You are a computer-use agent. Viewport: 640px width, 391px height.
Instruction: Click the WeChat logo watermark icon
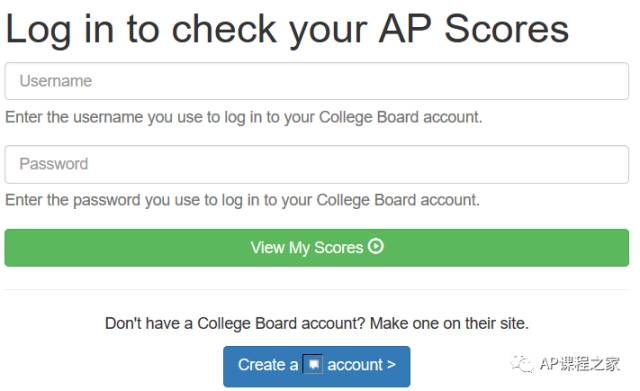pyautogui.click(x=522, y=364)
